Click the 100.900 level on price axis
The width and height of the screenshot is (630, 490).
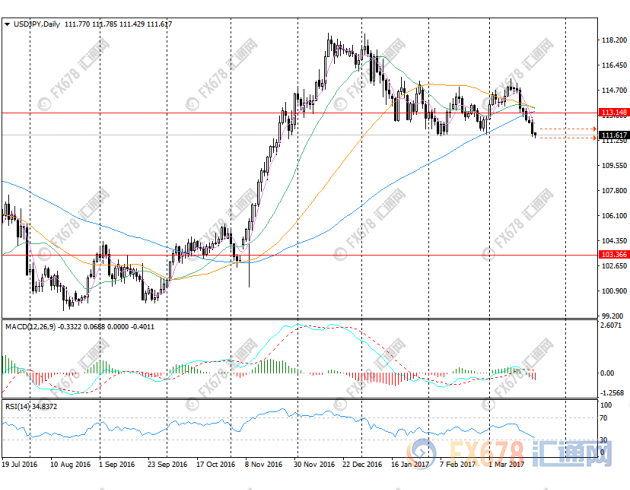614,291
